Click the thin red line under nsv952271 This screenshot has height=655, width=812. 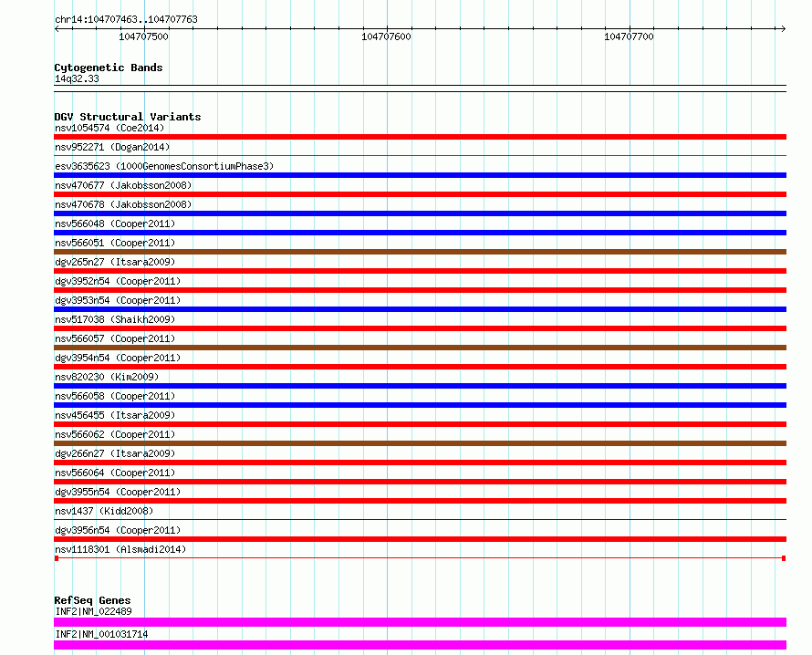[x=420, y=155]
